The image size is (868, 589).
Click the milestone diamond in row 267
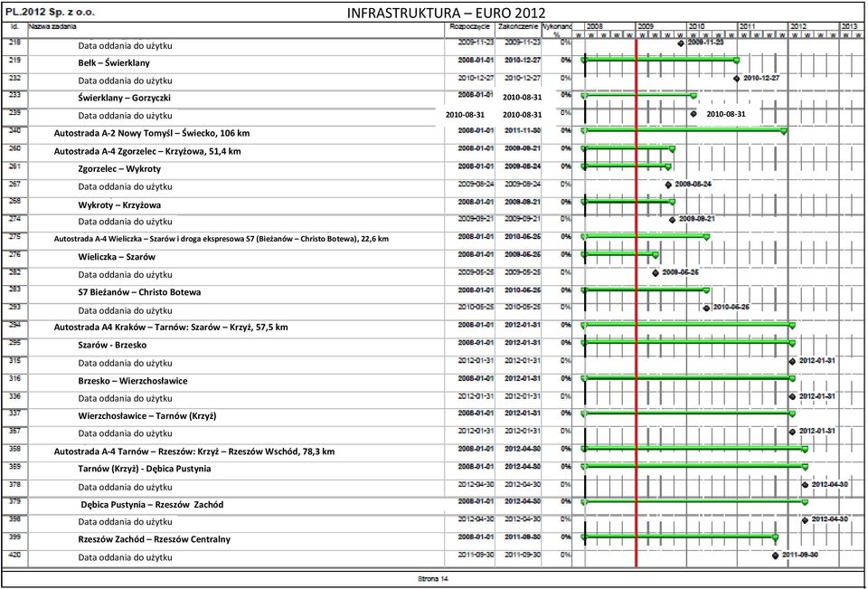point(668,185)
